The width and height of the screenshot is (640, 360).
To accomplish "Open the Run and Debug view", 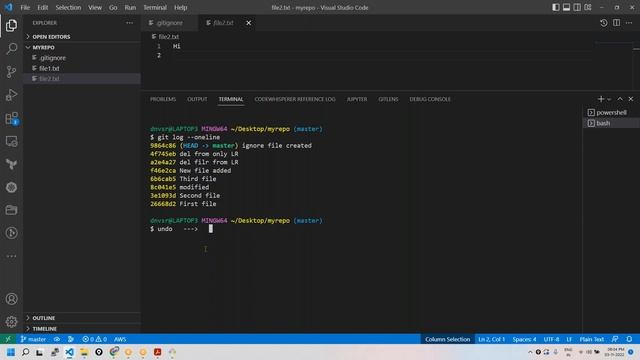I will tap(11, 95).
